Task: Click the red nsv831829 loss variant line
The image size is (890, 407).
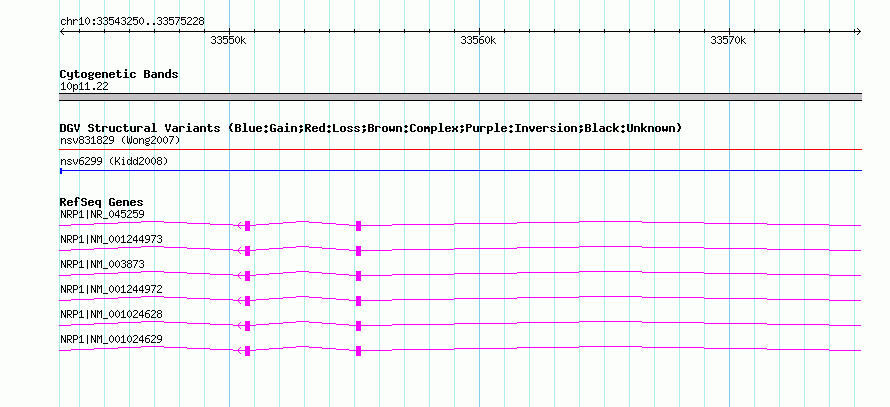Action: coord(460,150)
